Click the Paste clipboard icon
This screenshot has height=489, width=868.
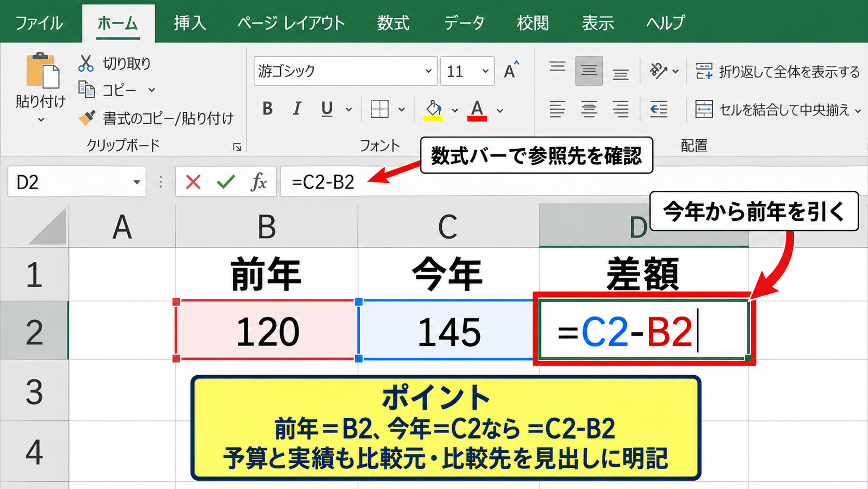pos(43,70)
